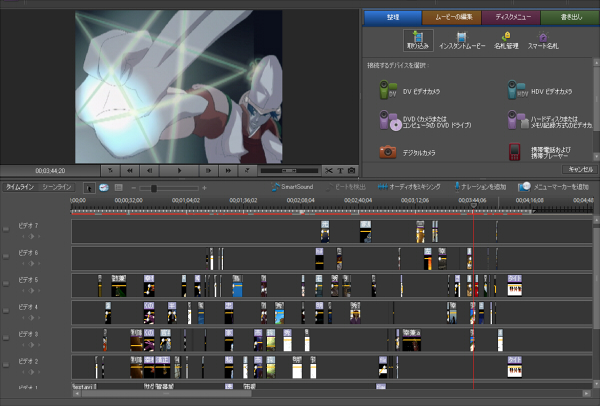The image size is (600, 406).
Task: Switch to シーンライン view
Action: [57, 187]
